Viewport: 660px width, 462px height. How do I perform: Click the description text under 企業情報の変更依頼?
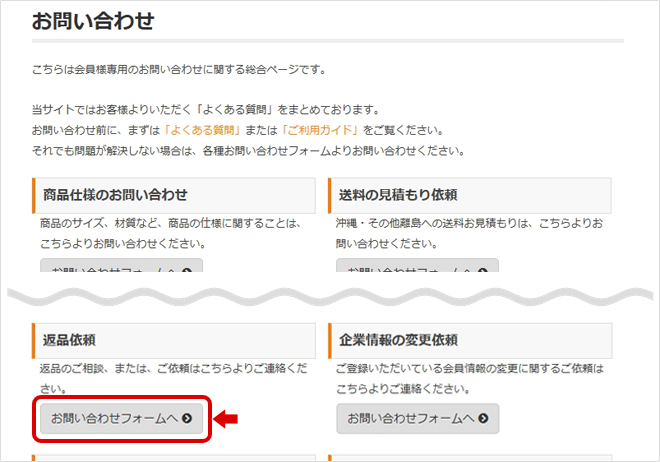465,378
